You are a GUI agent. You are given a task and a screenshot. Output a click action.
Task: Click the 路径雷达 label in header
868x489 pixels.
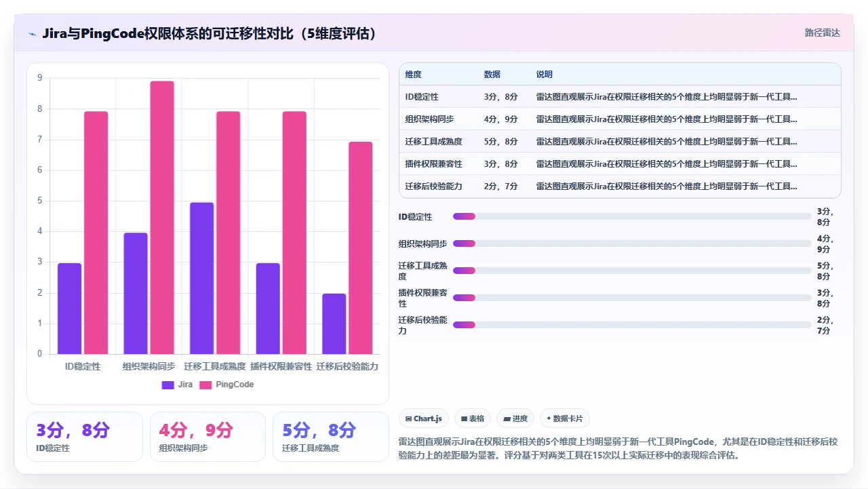[x=822, y=33]
